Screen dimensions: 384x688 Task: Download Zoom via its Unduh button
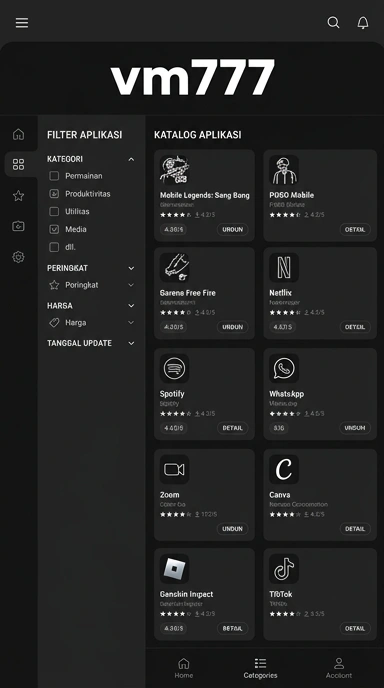click(x=233, y=529)
